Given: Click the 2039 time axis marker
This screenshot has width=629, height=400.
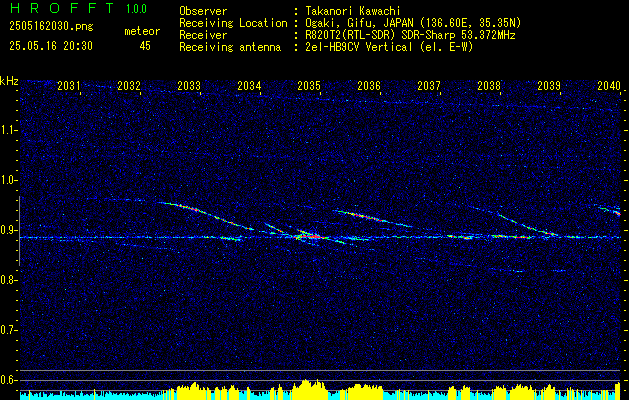Looking at the screenshot, I should [549, 85].
